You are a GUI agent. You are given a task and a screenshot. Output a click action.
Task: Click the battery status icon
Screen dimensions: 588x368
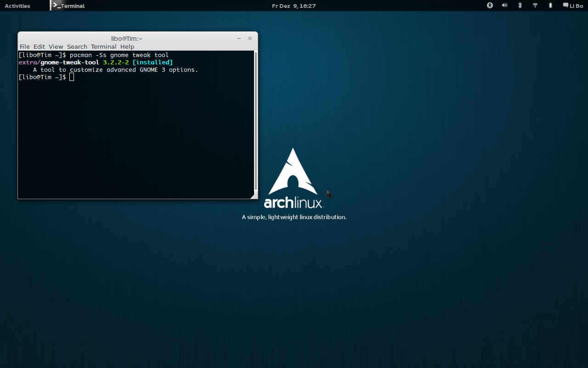click(x=550, y=6)
